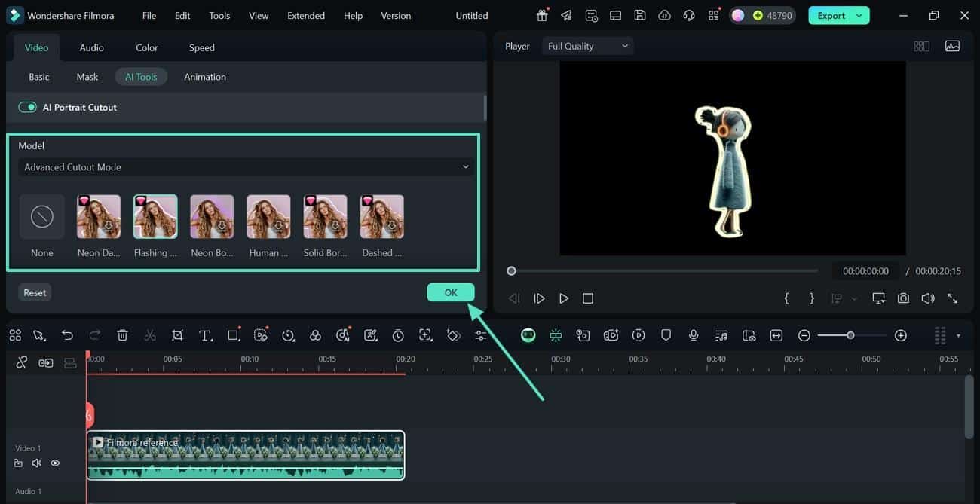This screenshot has height=504, width=980.
Task: Open the Crop tool
Action: [177, 334]
